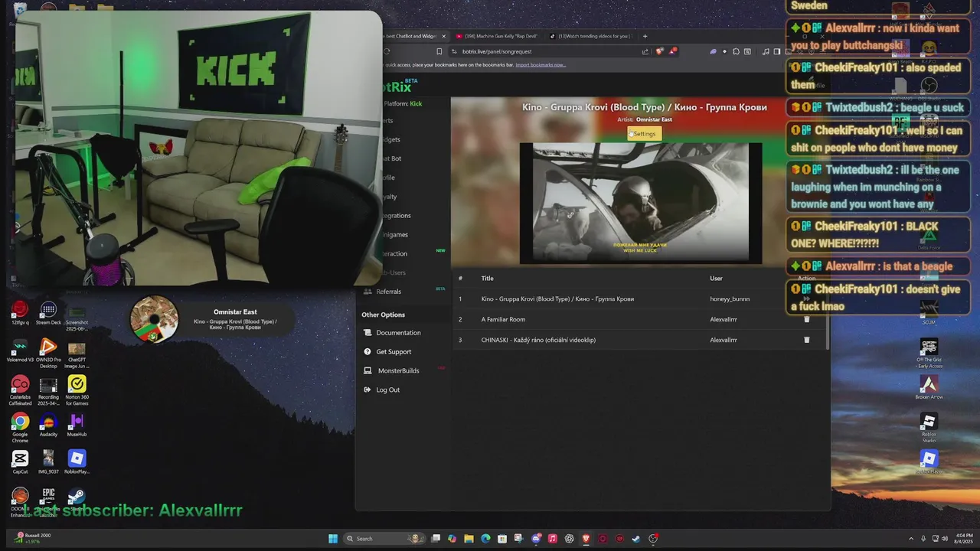Open Referrals in BotRix sidebar
The height and width of the screenshot is (551, 980).
(389, 292)
